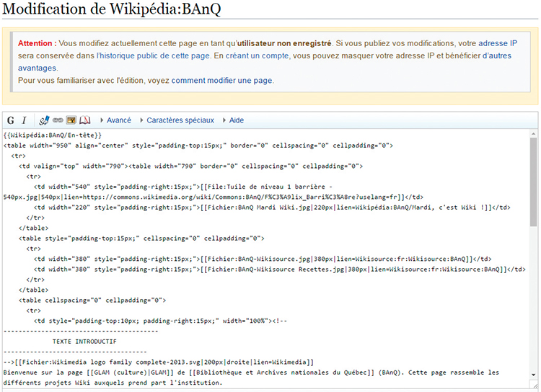Click the editor scrollbar down arrow

click(533, 375)
